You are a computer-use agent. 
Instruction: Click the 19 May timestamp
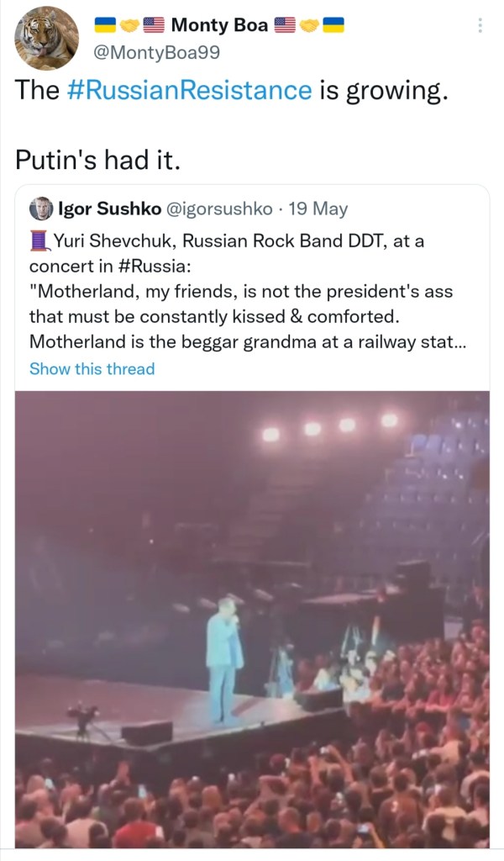coord(318,209)
